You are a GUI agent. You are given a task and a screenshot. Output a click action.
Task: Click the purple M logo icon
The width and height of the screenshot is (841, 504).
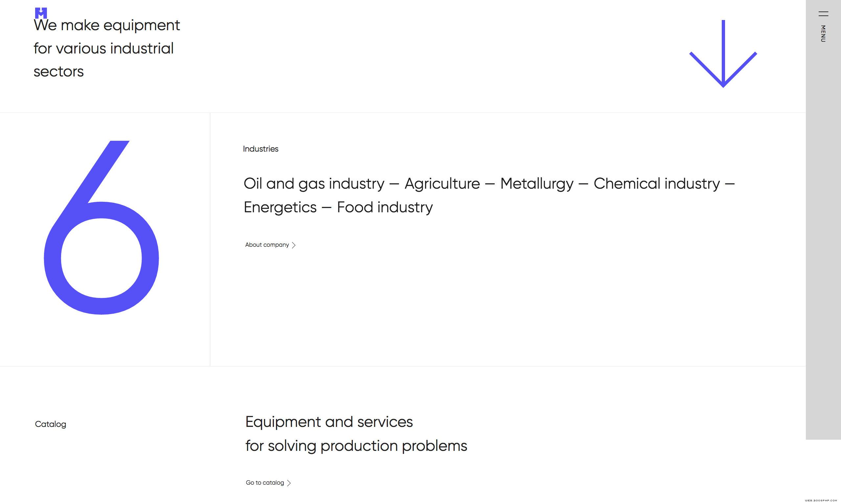click(x=41, y=13)
